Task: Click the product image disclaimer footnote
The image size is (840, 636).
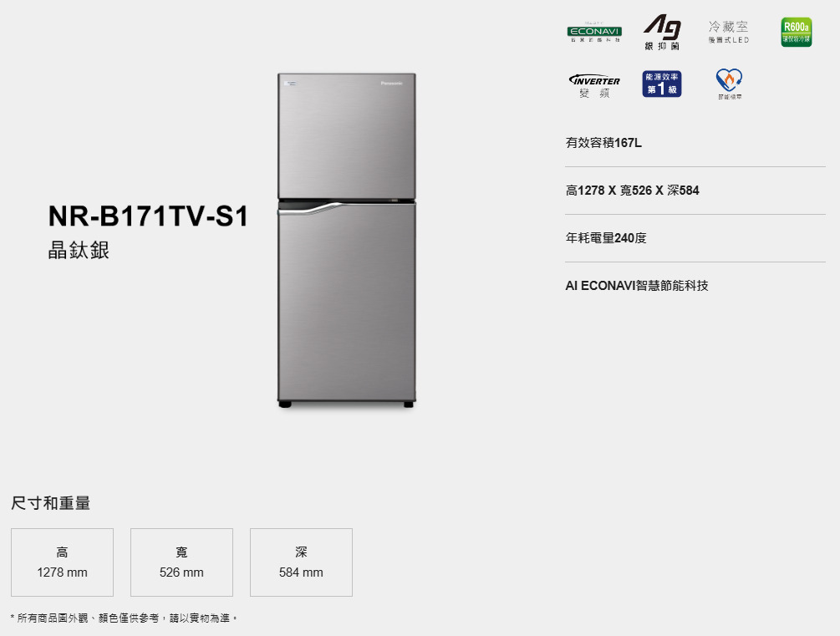Action: tap(124, 618)
